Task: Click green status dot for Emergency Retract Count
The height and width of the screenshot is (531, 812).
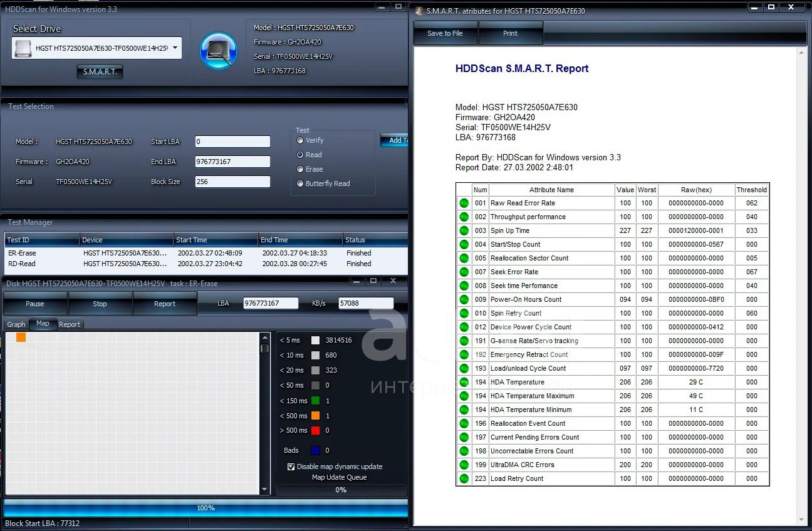Action: 464,354
